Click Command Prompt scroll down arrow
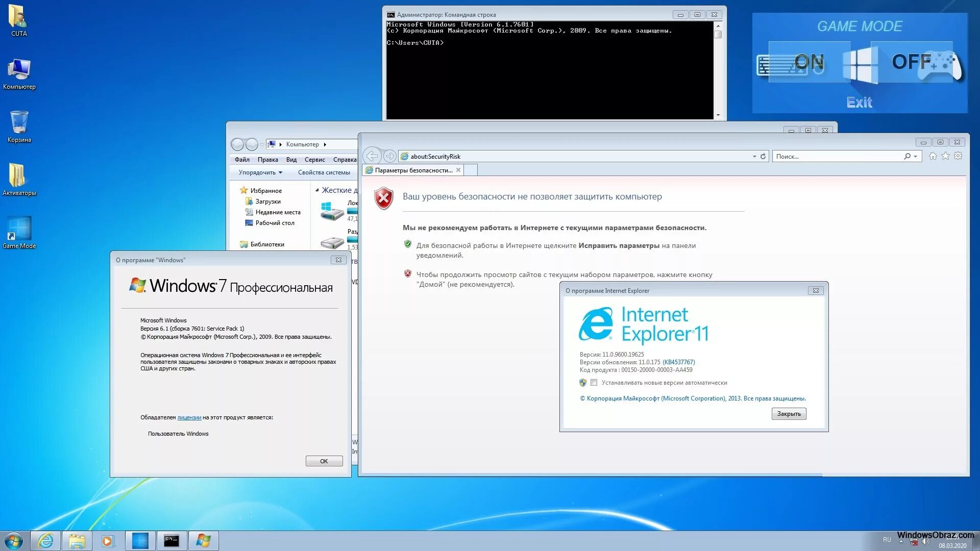The height and width of the screenshot is (551, 980). (x=718, y=115)
